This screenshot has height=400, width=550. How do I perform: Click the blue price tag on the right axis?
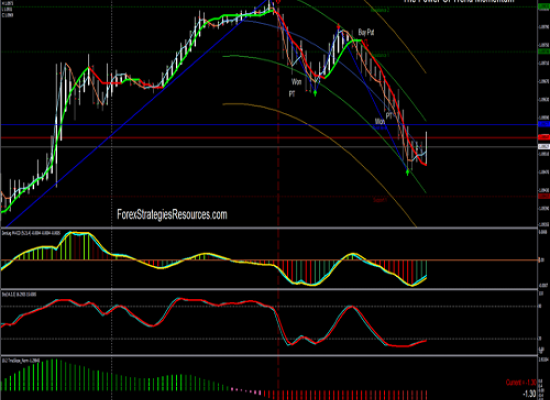point(544,124)
